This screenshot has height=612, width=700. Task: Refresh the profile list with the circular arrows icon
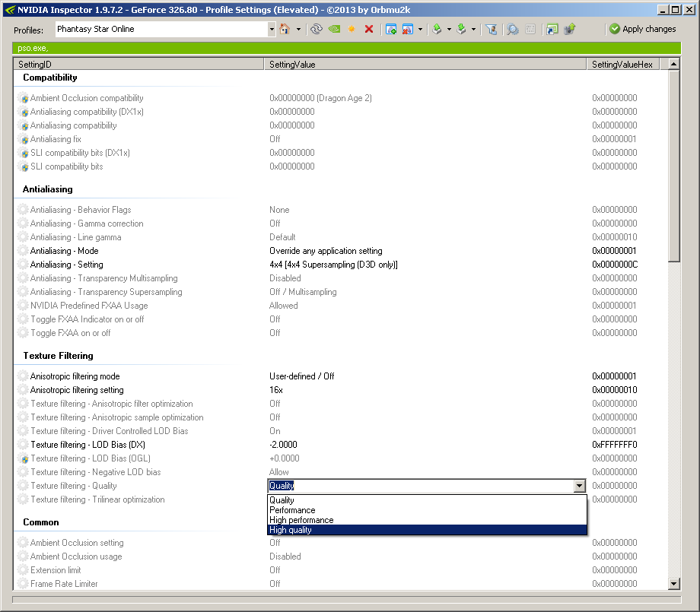[317, 29]
